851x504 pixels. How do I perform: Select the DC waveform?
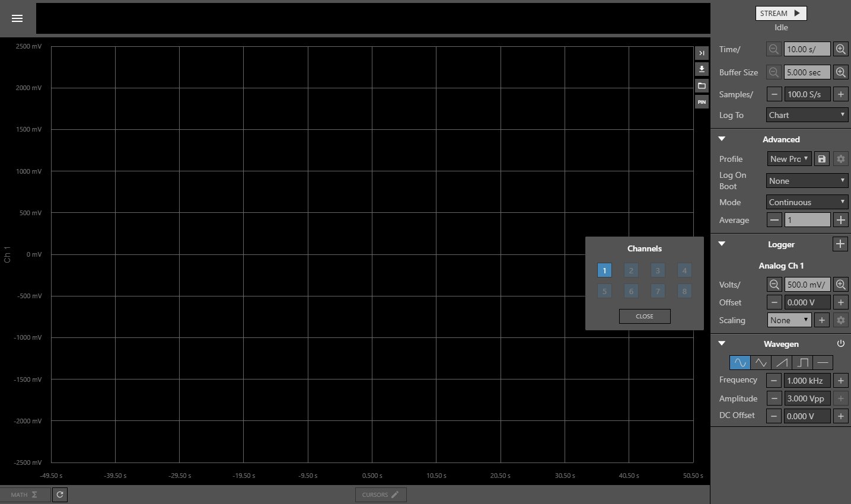coord(823,362)
